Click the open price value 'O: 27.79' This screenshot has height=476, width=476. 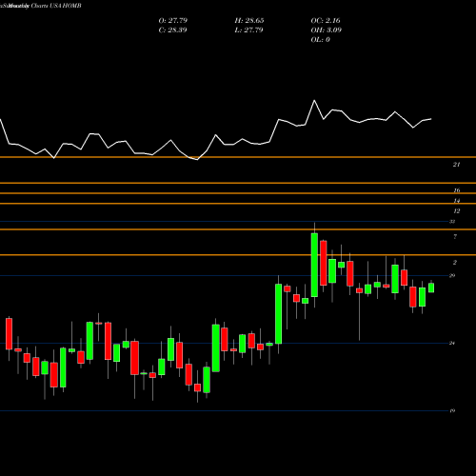tap(173, 21)
